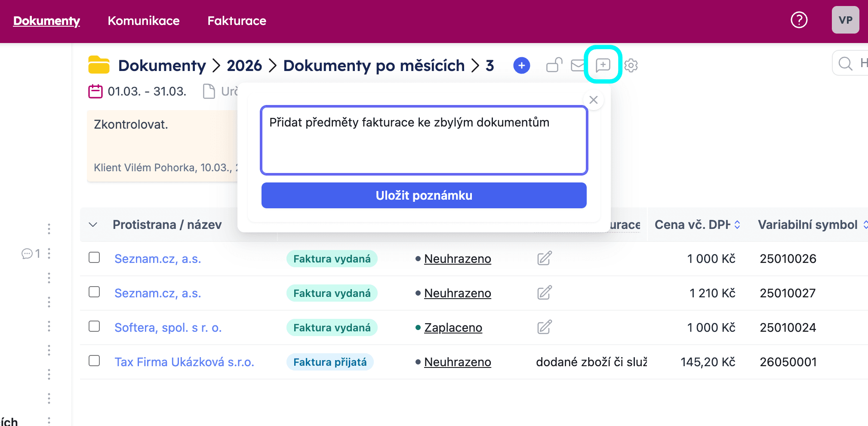This screenshot has height=426, width=868.
Task: Open the Komunikace menu item
Action: [144, 21]
